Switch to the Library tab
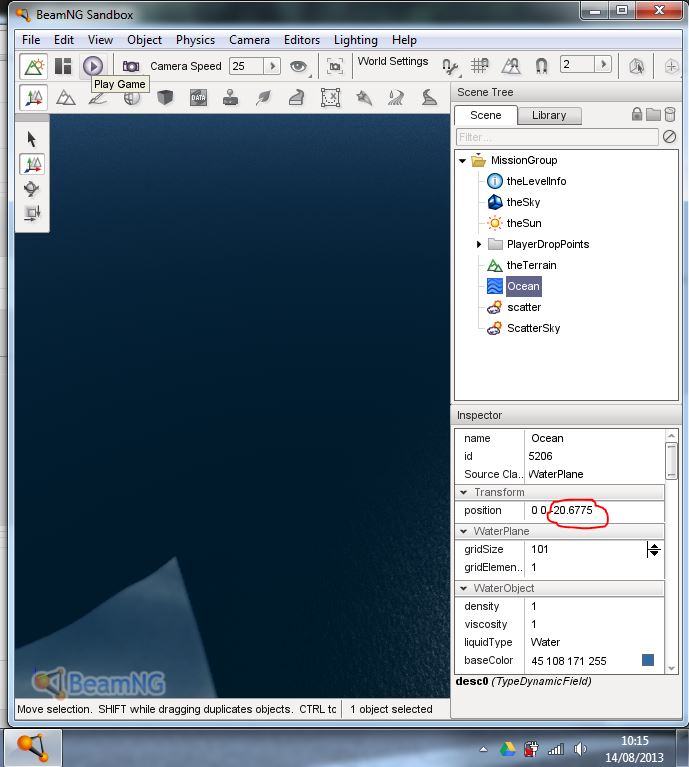The width and height of the screenshot is (689, 767). [x=549, y=115]
